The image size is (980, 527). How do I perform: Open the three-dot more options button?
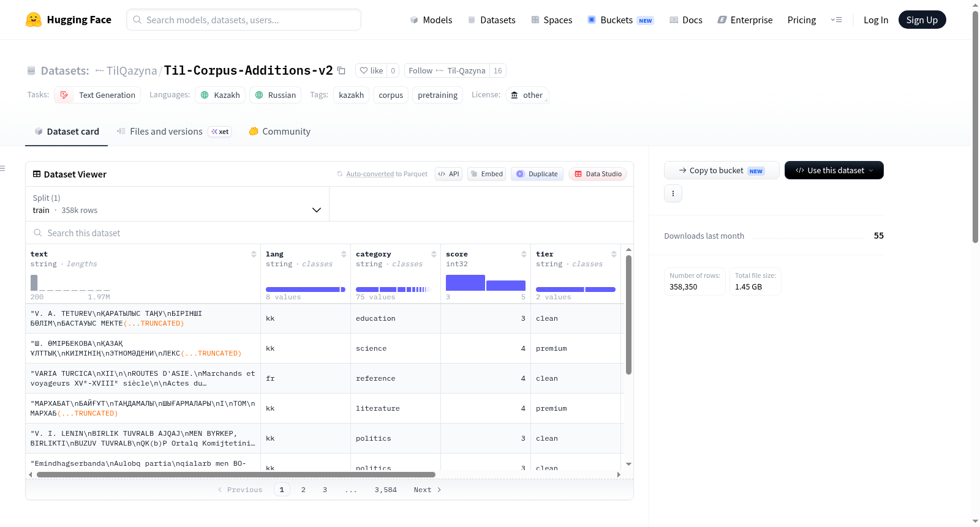click(673, 193)
